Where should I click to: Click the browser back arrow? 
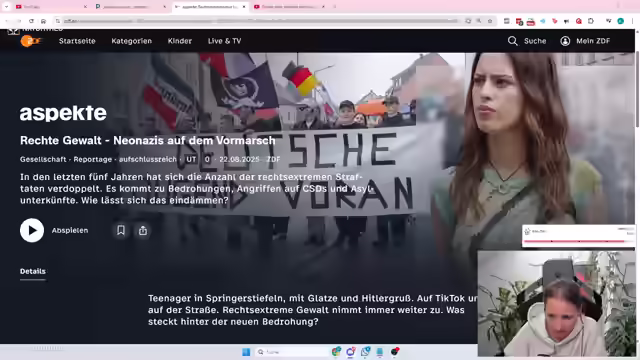pos(7,21)
